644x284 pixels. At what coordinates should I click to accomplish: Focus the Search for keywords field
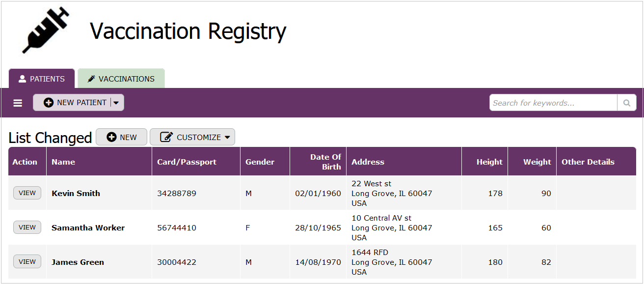tap(553, 103)
